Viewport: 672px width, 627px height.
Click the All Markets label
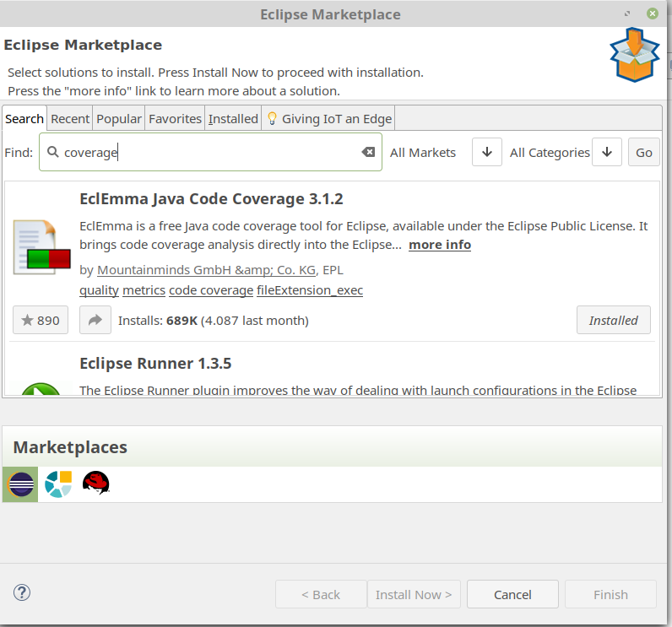point(423,153)
